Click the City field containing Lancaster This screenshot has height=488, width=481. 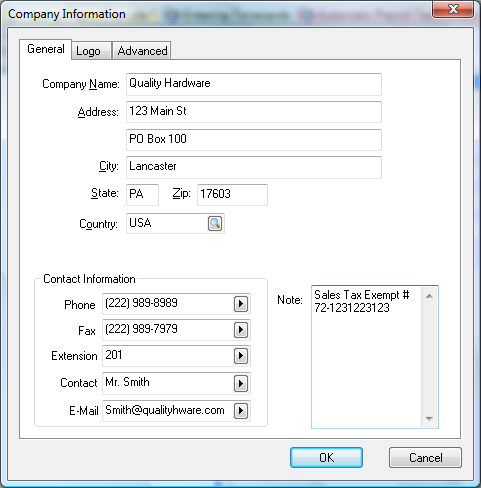[254, 167]
